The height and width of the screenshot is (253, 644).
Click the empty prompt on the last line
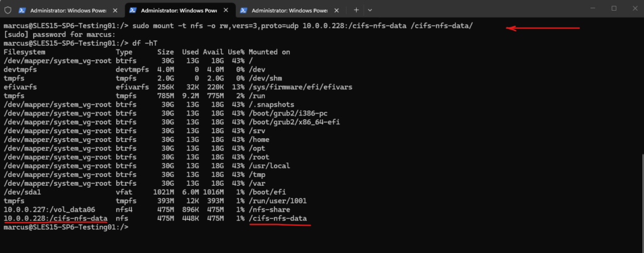[x=132, y=227]
